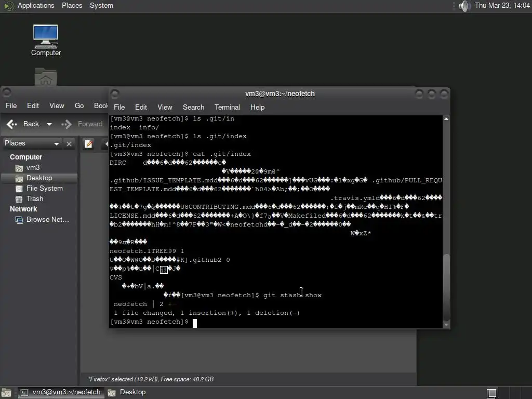
Task: Click the Firefox selected status bar text
Action: pos(151,379)
